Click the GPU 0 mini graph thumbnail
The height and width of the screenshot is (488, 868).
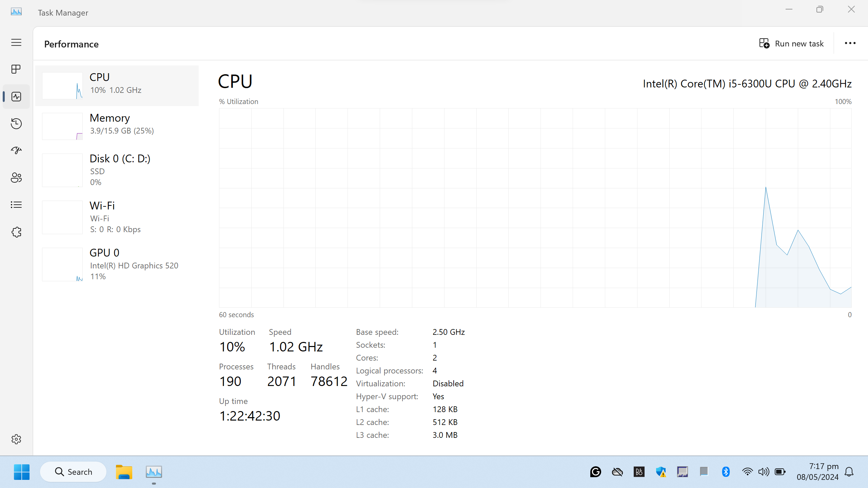point(62,264)
